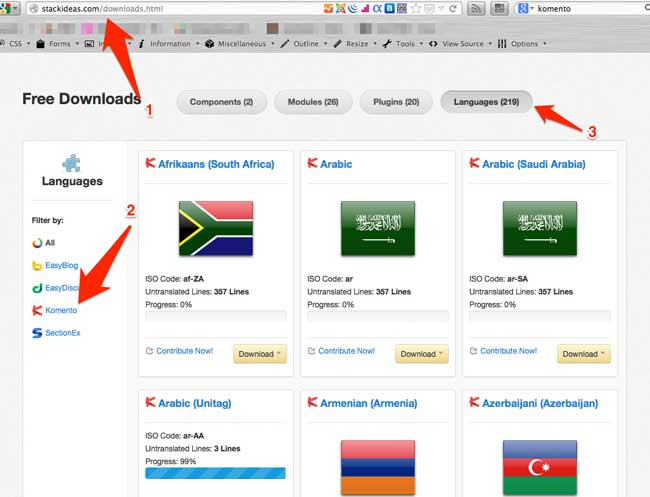650x497 pixels.
Task: Click Contribute Now for Arabic (ar)
Action: 342,351
